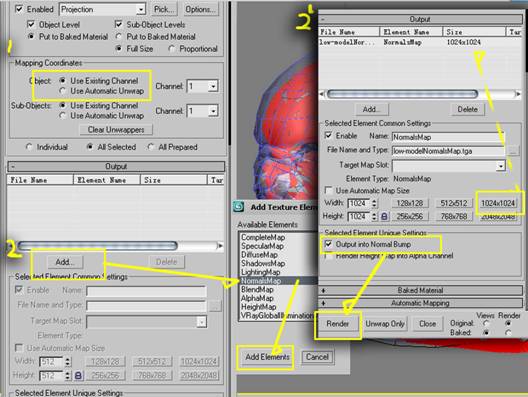Click the Render button
Image resolution: width=528 pixels, height=397 pixels.
(338, 324)
